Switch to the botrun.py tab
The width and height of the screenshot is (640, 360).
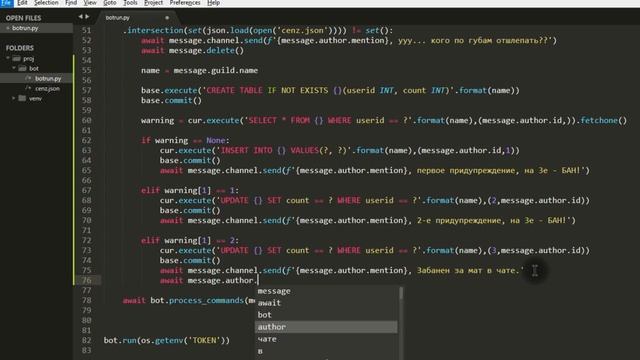point(137,18)
